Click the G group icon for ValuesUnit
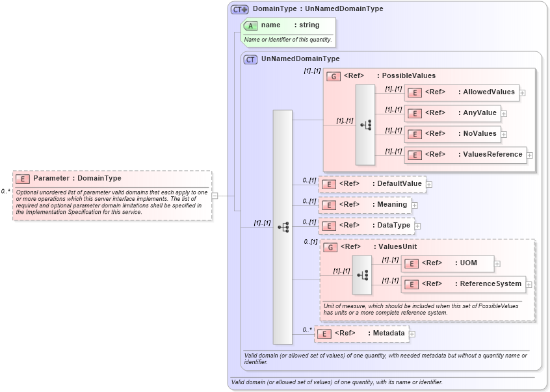 pyautogui.click(x=330, y=248)
